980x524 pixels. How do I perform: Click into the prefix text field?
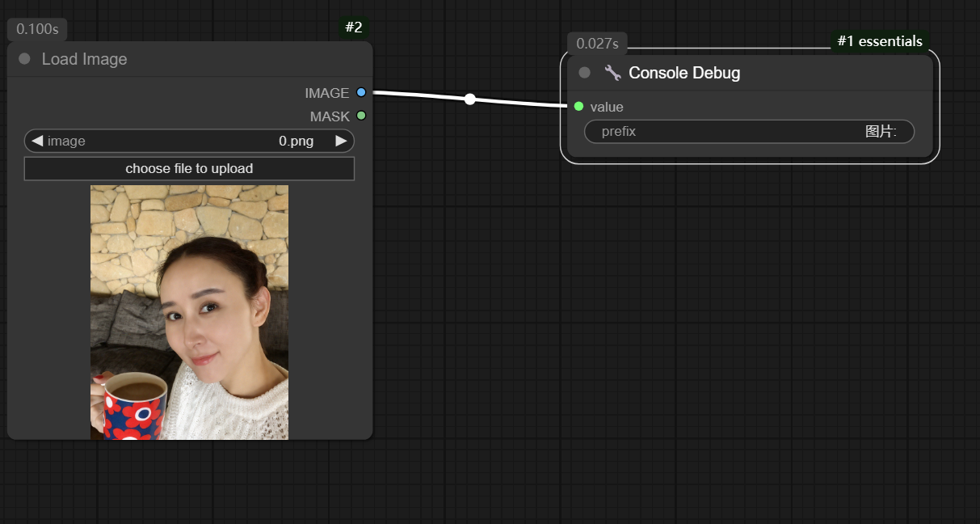coord(749,132)
